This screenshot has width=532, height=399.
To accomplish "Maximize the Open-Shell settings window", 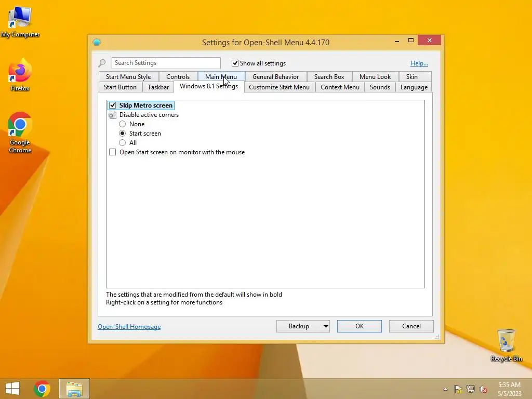I will 411,41.
